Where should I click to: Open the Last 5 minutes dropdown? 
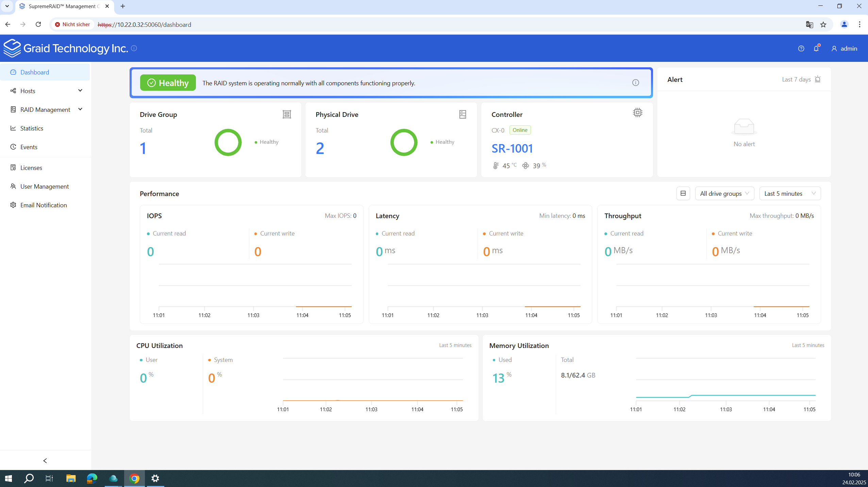790,193
